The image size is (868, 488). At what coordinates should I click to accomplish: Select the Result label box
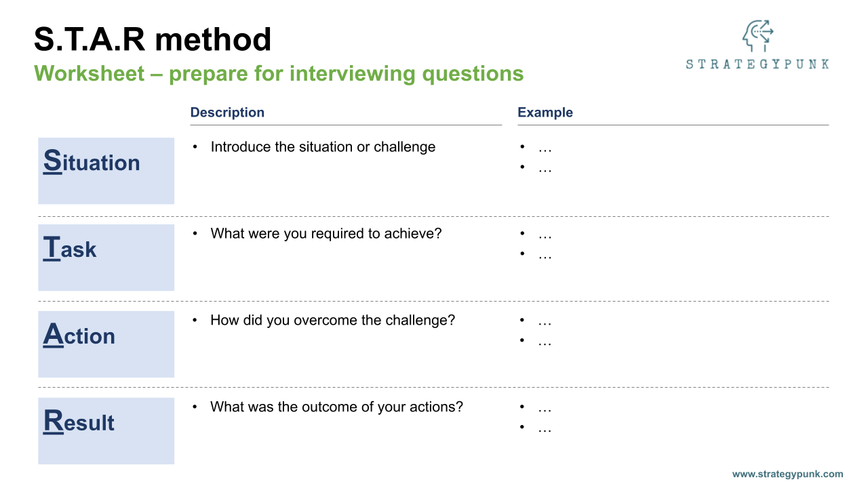click(106, 431)
